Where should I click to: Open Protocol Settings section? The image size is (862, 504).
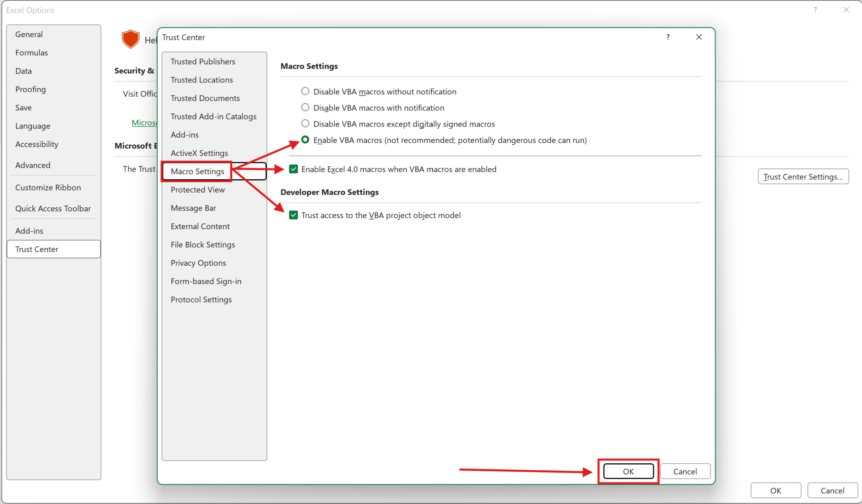click(214, 300)
